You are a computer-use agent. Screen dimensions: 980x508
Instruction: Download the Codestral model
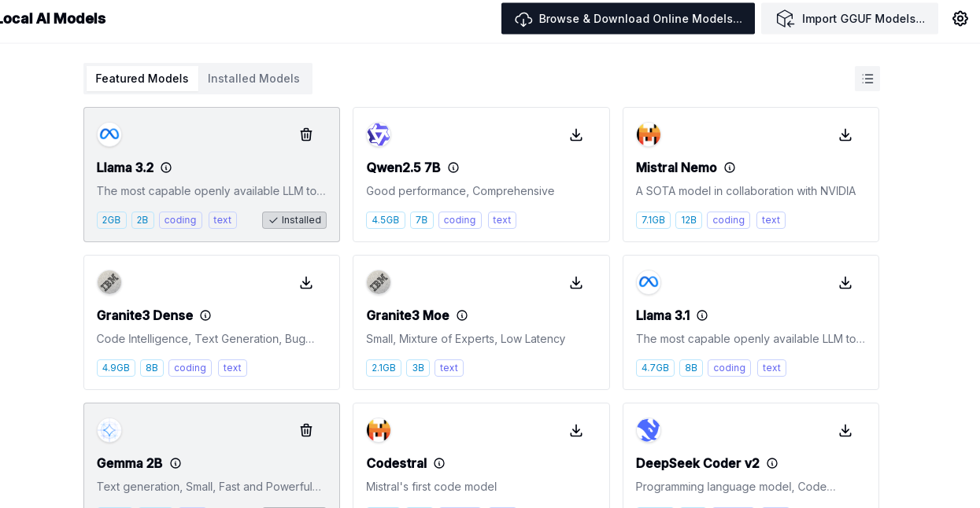576,430
